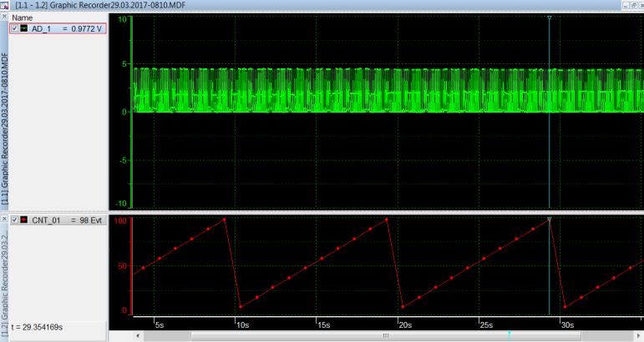Select the AD_1 = 0.9772 V row
Image resolution: width=644 pixels, height=342 pixels.
(x=58, y=28)
